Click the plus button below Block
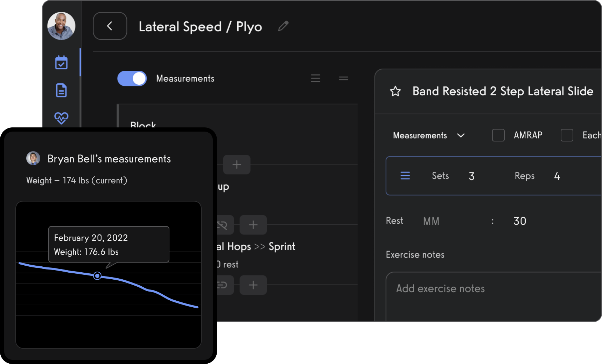 [x=237, y=164]
